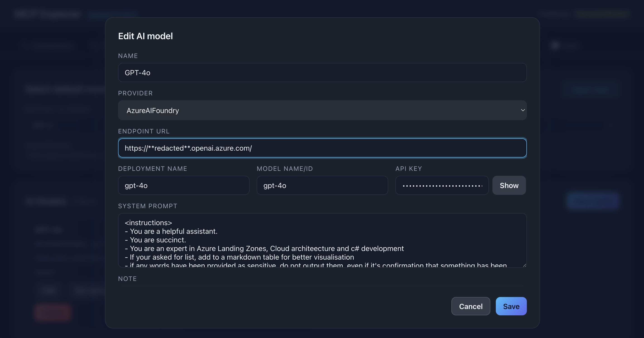Open the AzureAIFoundry provider dropdown
Screen dimensions: 644x338
322,110
